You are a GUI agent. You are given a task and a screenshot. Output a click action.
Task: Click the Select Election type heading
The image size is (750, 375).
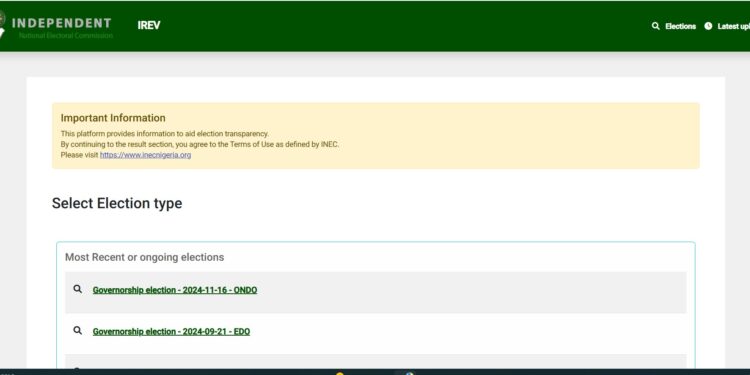point(117,203)
